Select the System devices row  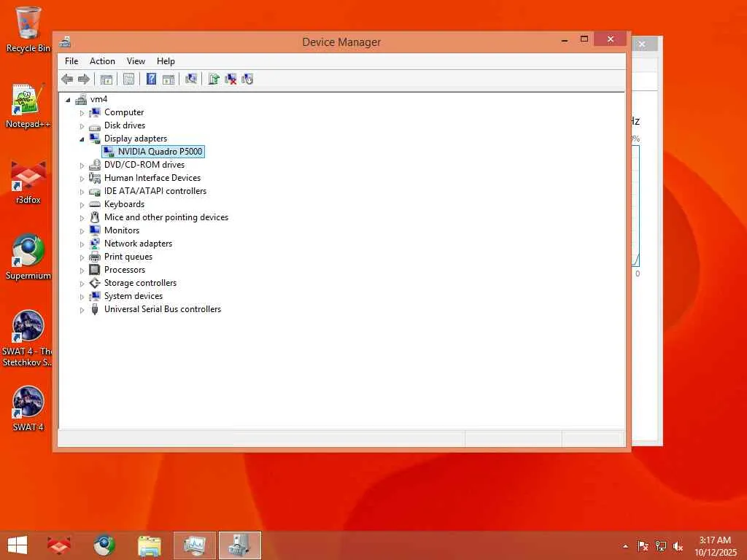coord(133,296)
